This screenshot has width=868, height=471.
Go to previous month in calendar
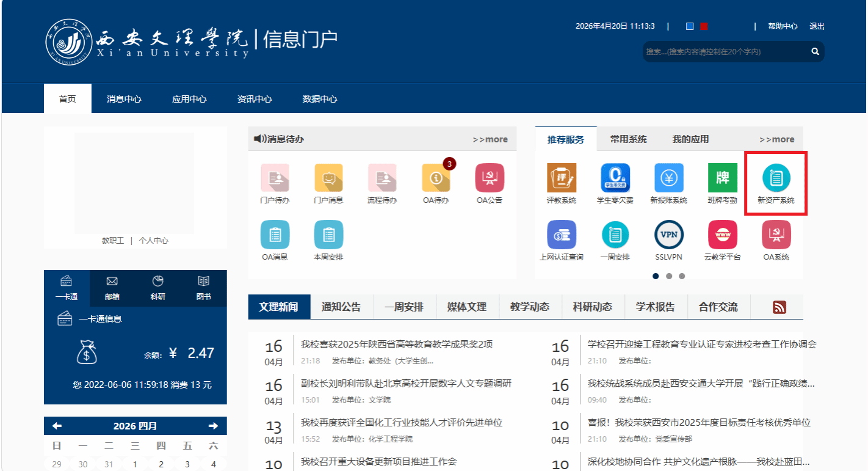click(x=57, y=426)
